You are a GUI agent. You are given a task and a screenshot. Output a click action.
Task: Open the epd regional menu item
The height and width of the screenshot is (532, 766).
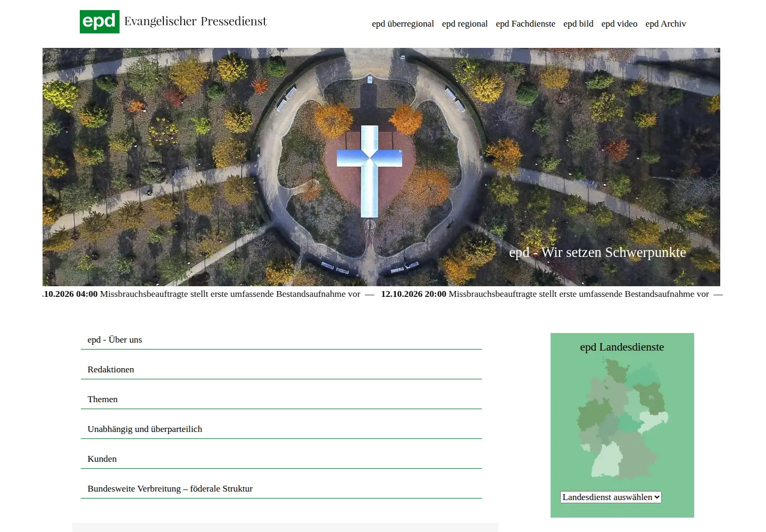(464, 24)
